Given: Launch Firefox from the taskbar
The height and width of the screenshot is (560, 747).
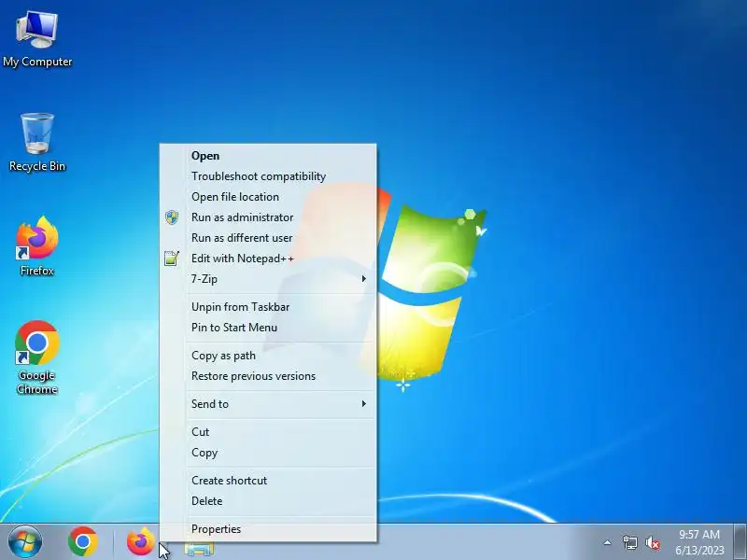Looking at the screenshot, I should click(x=141, y=542).
